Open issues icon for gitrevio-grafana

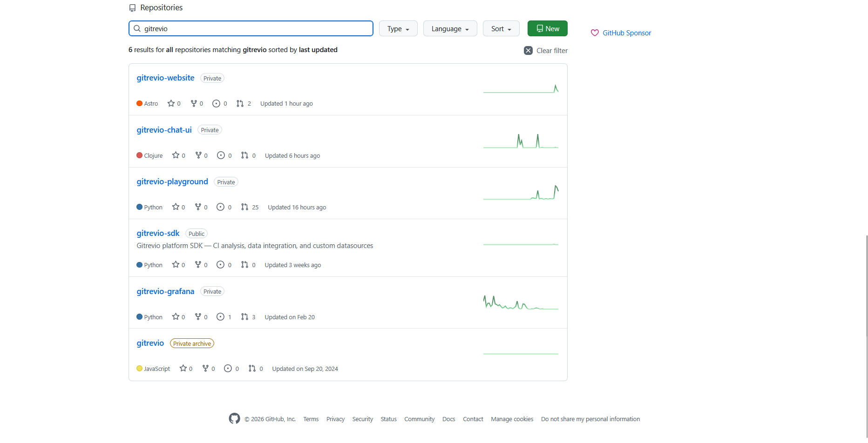coord(220,316)
